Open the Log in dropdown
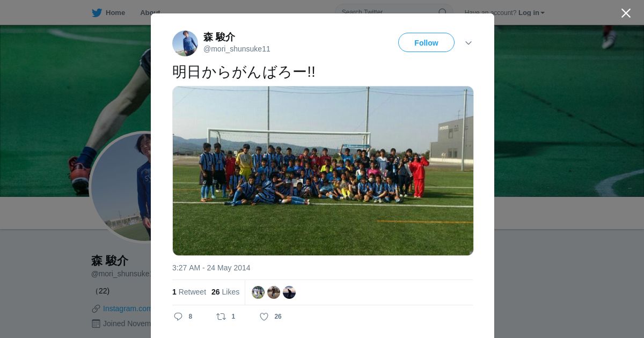Screen dimensions: 644x338 (531, 13)
